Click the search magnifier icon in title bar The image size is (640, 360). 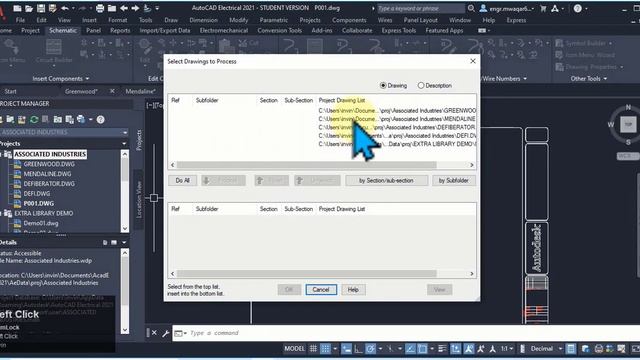point(471,8)
